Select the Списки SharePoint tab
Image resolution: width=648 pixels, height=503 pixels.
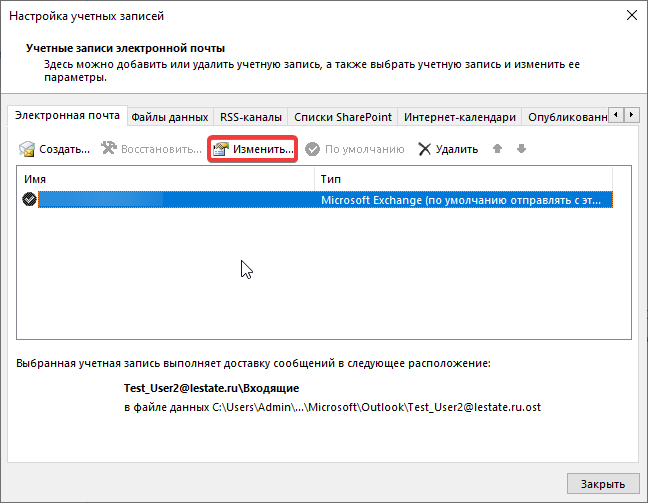tap(342, 117)
